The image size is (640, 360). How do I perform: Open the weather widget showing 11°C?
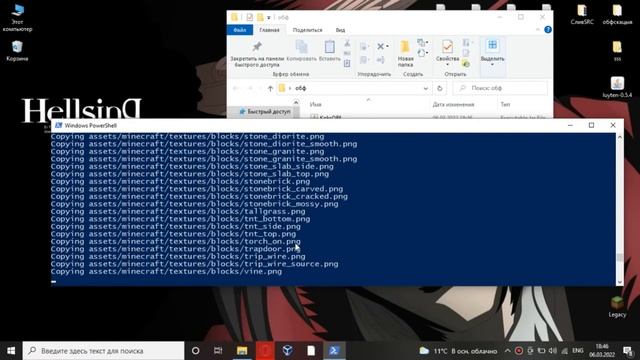458,351
